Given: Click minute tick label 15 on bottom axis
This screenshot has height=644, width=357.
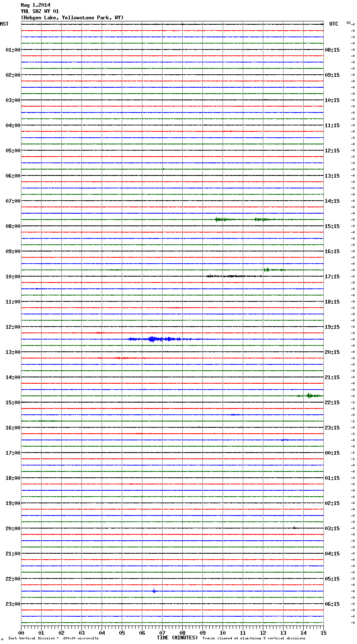Looking at the screenshot, I should 323,633.
